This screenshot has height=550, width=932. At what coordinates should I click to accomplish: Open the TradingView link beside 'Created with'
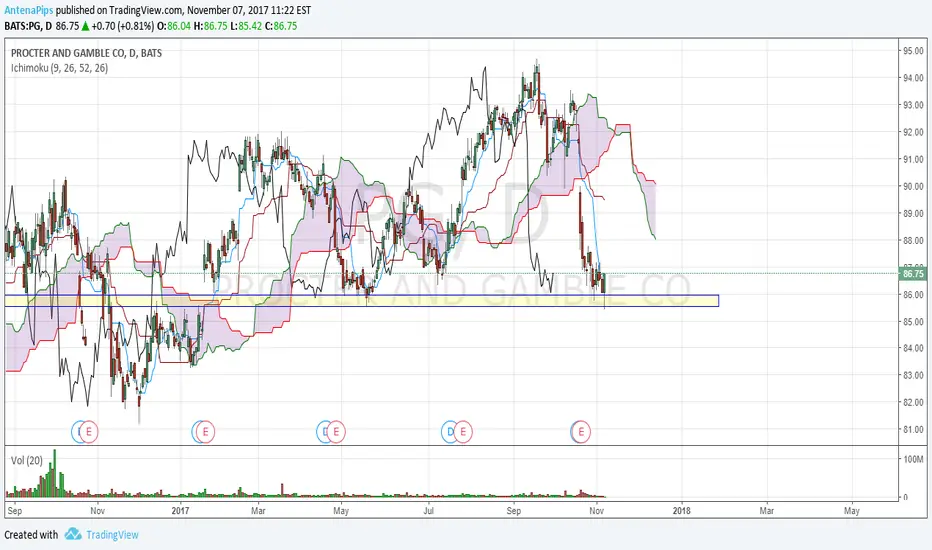(112, 535)
